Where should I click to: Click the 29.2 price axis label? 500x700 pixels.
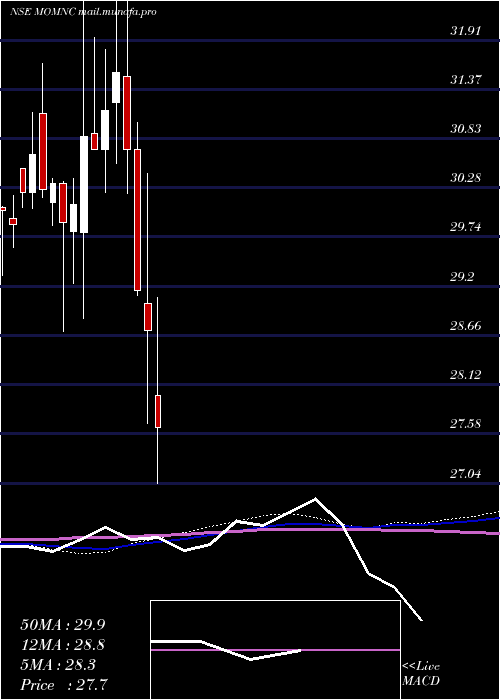462,277
